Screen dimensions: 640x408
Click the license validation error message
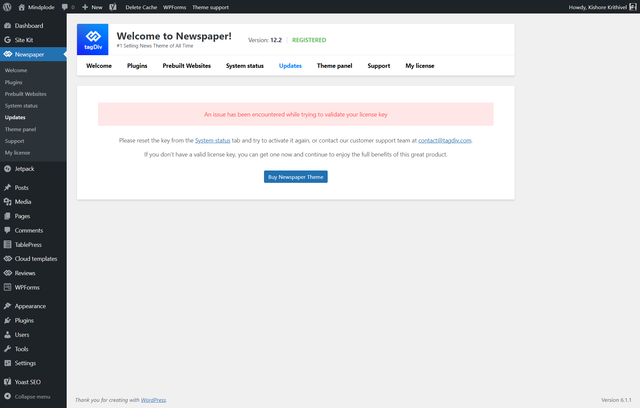click(296, 114)
